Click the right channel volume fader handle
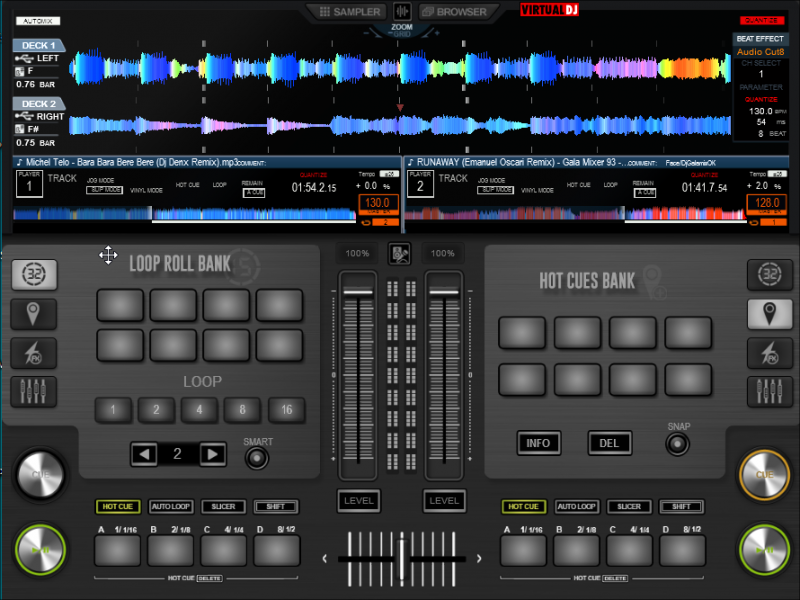This screenshot has width=800, height=600. (x=444, y=291)
